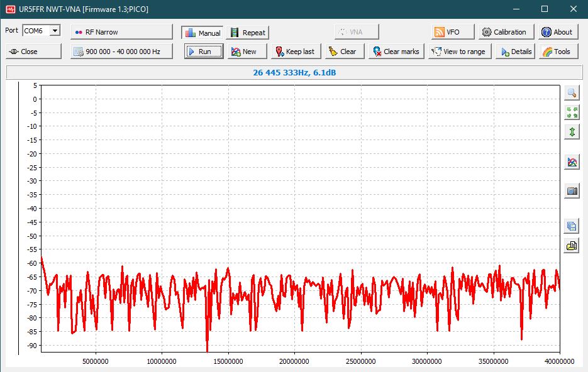Open Calibration settings

click(x=506, y=32)
